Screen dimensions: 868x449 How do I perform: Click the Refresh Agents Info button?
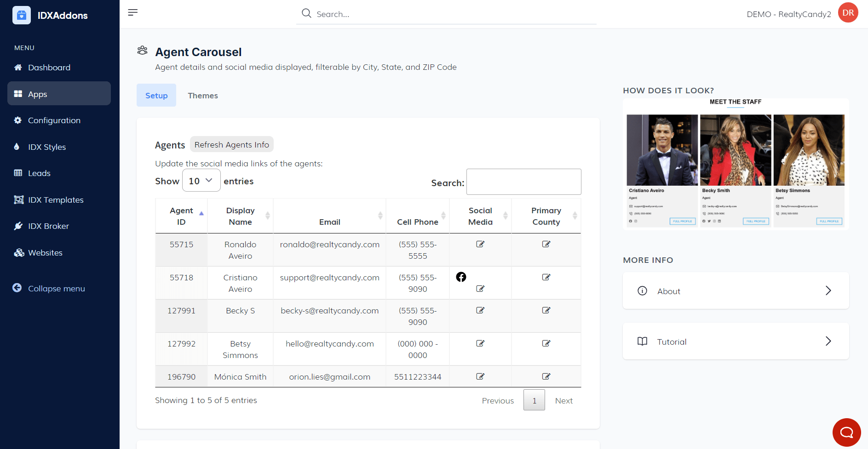pyautogui.click(x=231, y=145)
